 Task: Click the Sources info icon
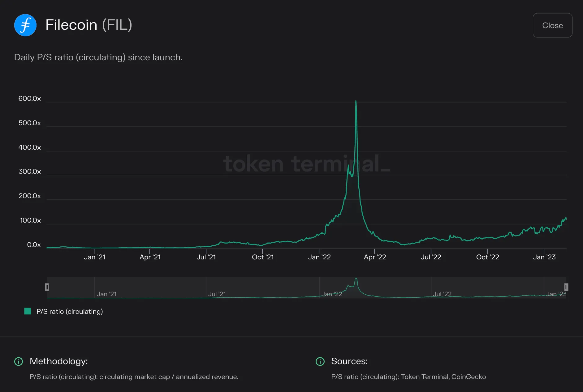coord(320,361)
